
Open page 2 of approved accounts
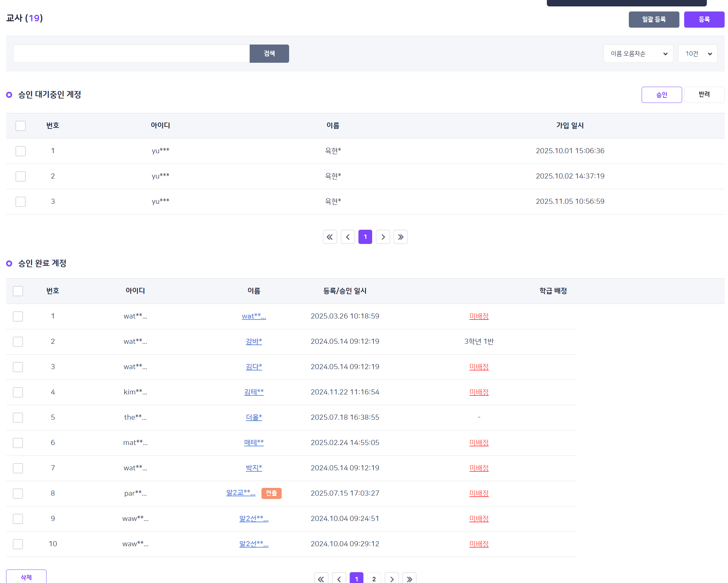(374, 579)
